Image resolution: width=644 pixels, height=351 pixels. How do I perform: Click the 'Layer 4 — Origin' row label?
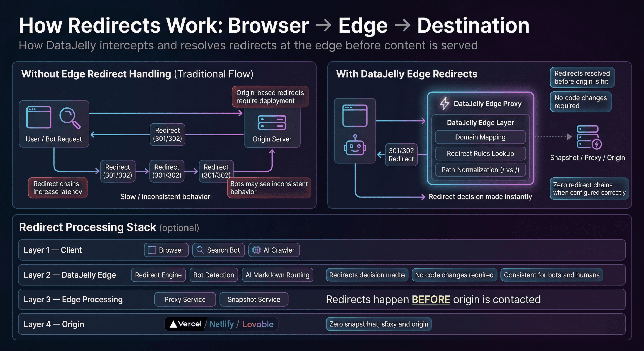(54, 324)
